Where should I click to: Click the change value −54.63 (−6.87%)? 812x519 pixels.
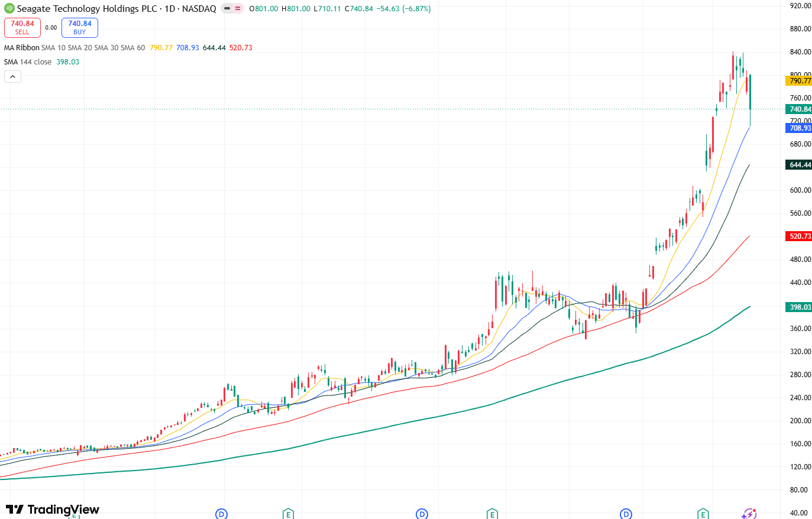coord(403,9)
